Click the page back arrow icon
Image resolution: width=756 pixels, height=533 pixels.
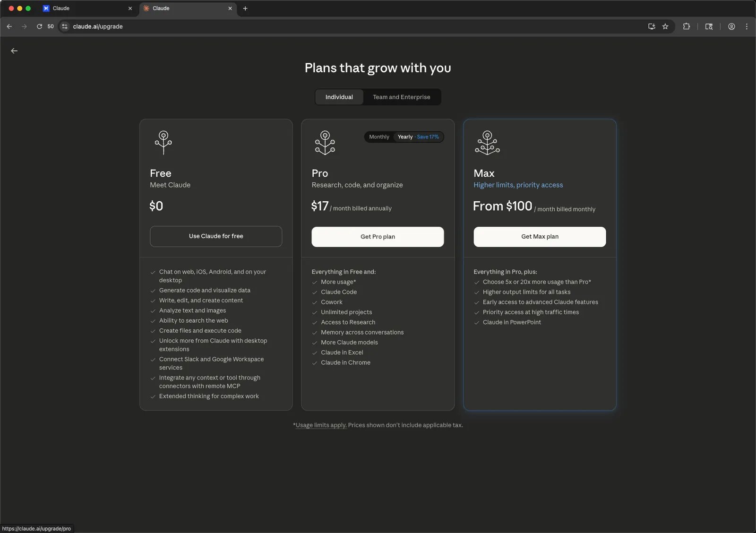coord(14,51)
